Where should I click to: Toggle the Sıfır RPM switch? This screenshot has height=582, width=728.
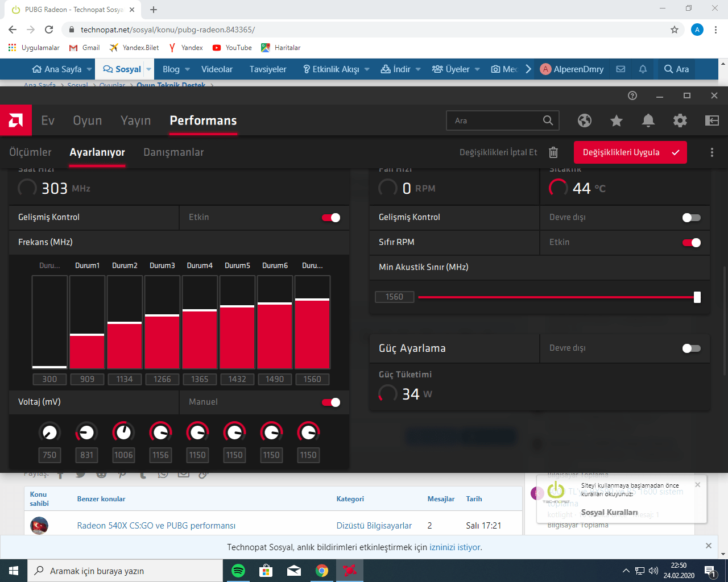coord(692,243)
